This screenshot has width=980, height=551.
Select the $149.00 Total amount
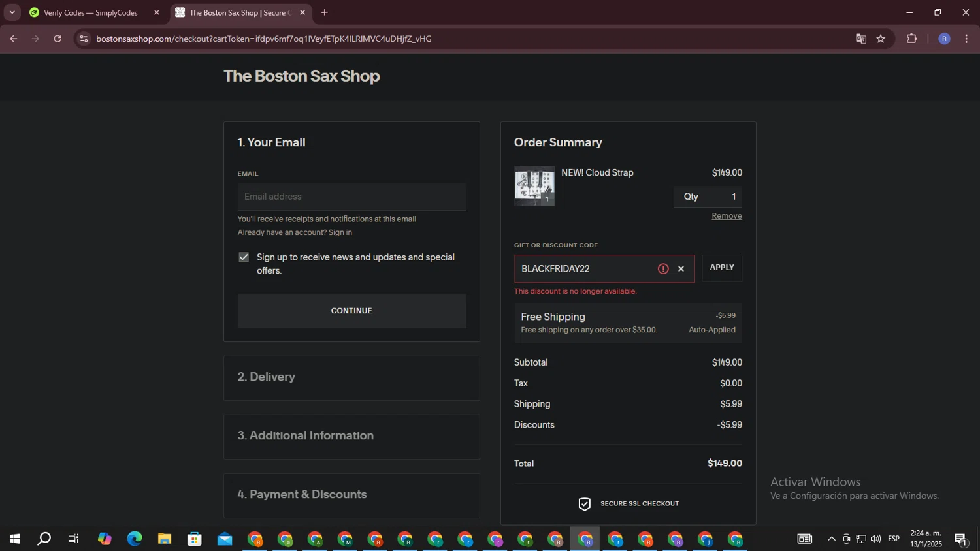click(725, 464)
